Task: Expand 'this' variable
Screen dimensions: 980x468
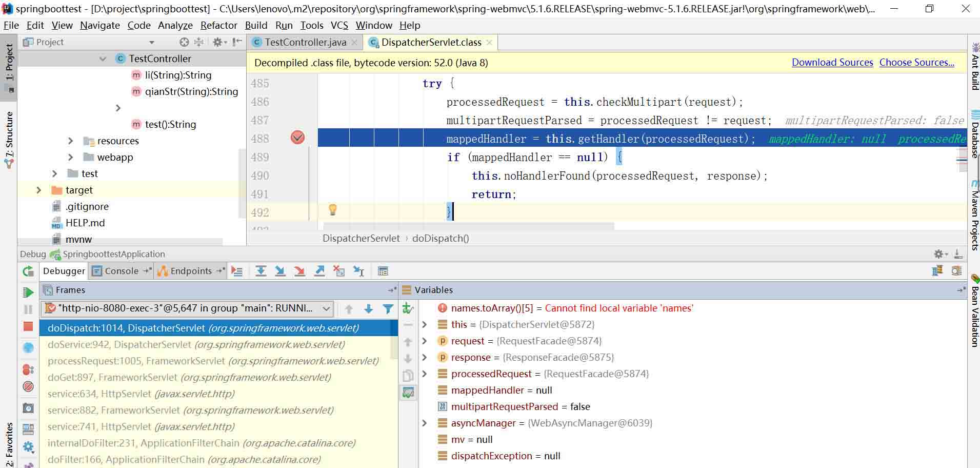Action: pos(425,324)
